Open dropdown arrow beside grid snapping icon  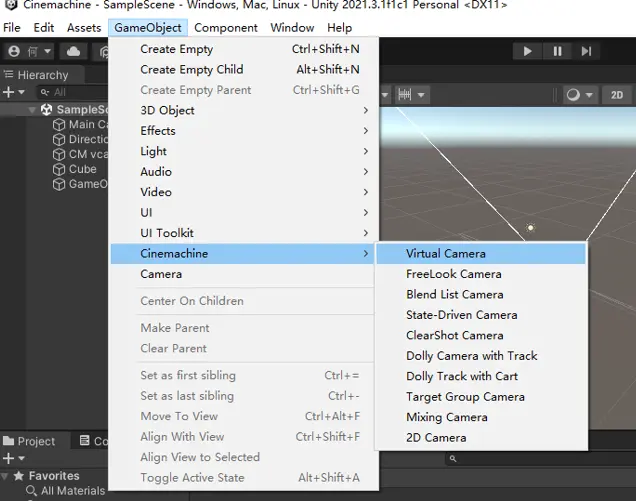(421, 95)
